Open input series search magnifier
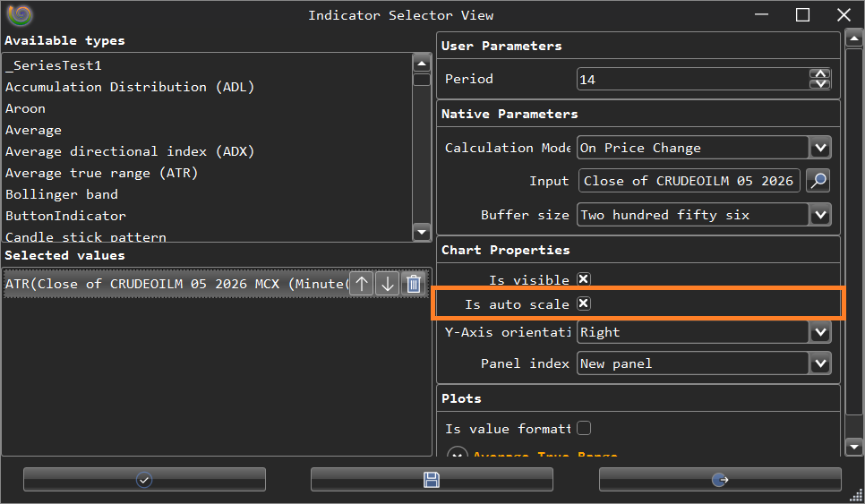Viewport: 865px width, 504px height. tap(817, 181)
